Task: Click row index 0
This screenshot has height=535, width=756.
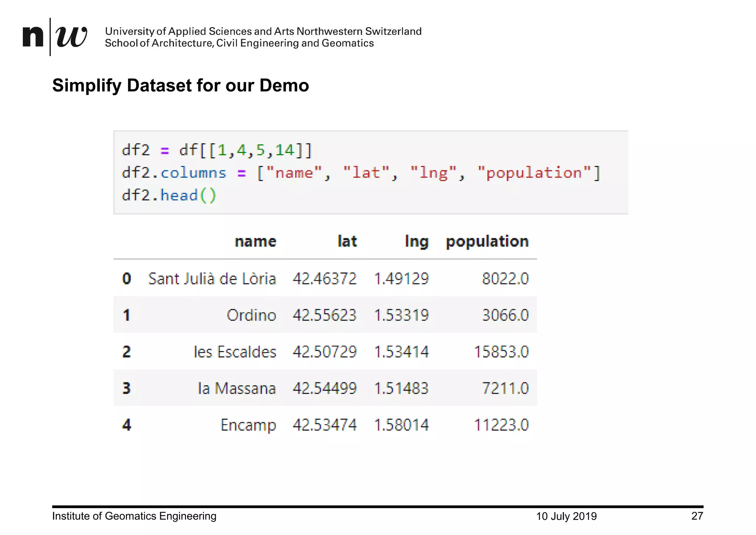Action: [127, 279]
